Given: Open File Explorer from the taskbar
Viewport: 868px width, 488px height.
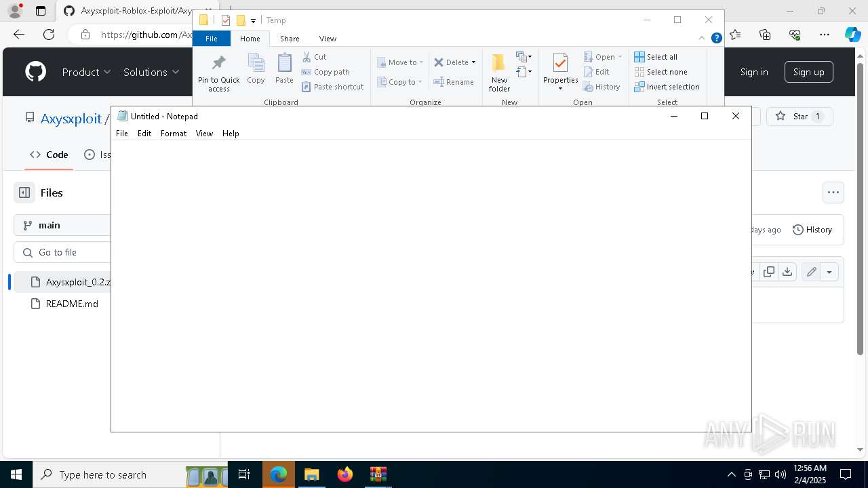Looking at the screenshot, I should coord(311,474).
